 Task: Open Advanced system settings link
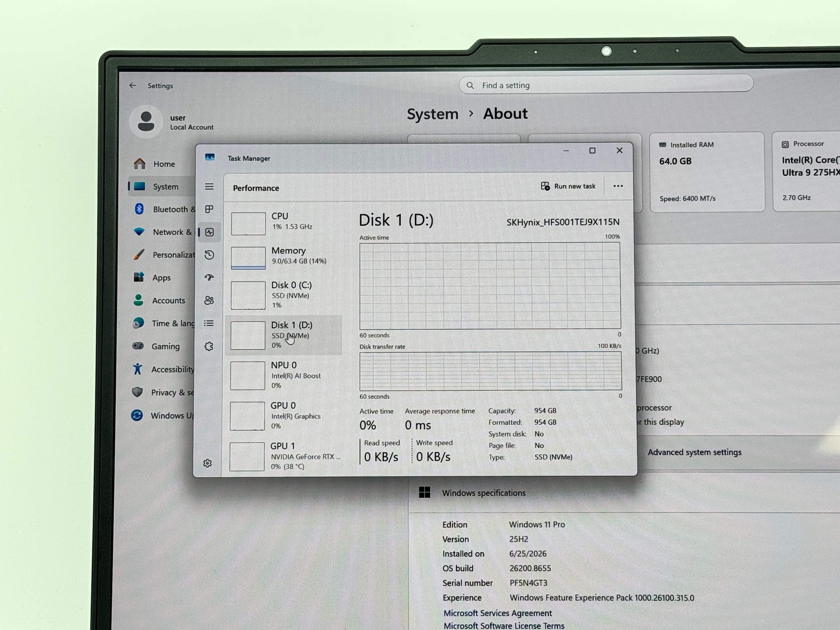(695, 452)
